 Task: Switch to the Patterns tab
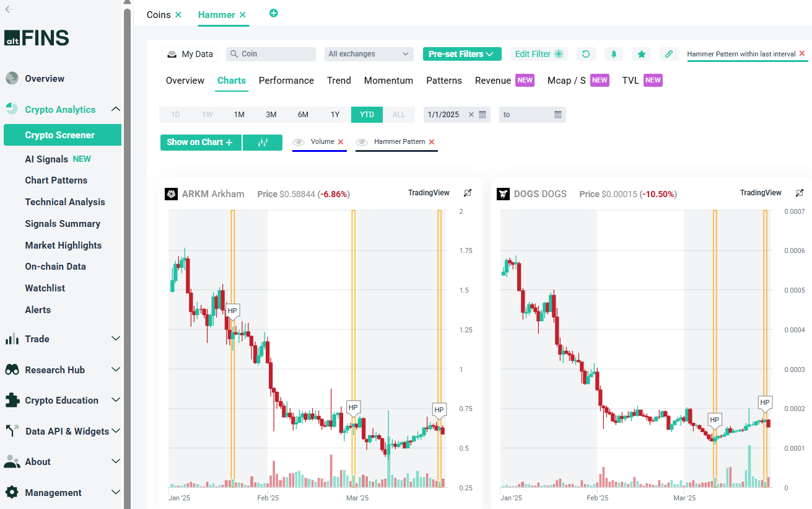click(444, 81)
